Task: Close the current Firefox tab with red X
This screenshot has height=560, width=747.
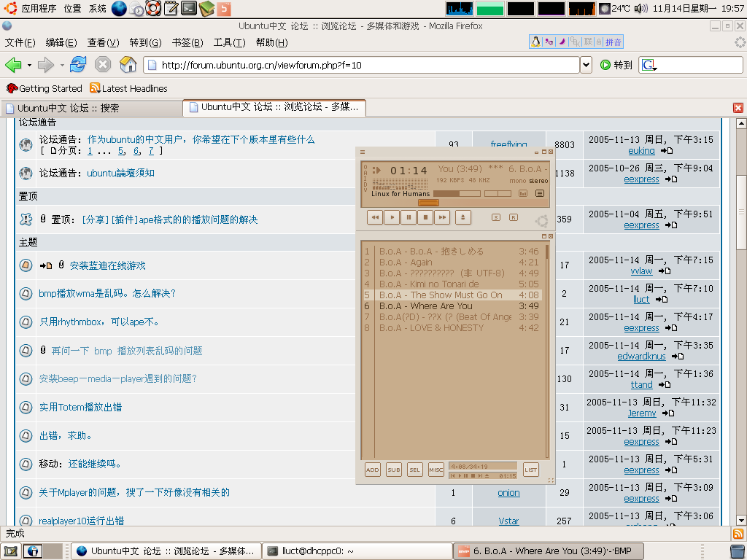Action: [x=738, y=108]
